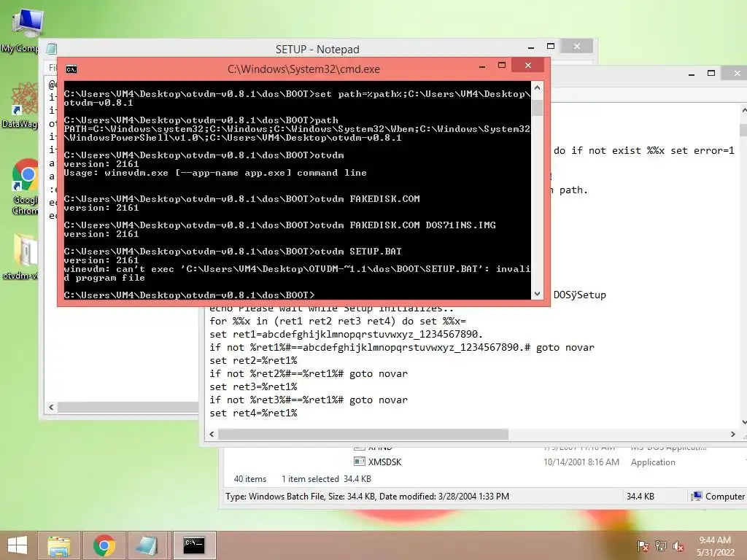Click the cmd prompt line at bottom

pyautogui.click(x=189, y=295)
